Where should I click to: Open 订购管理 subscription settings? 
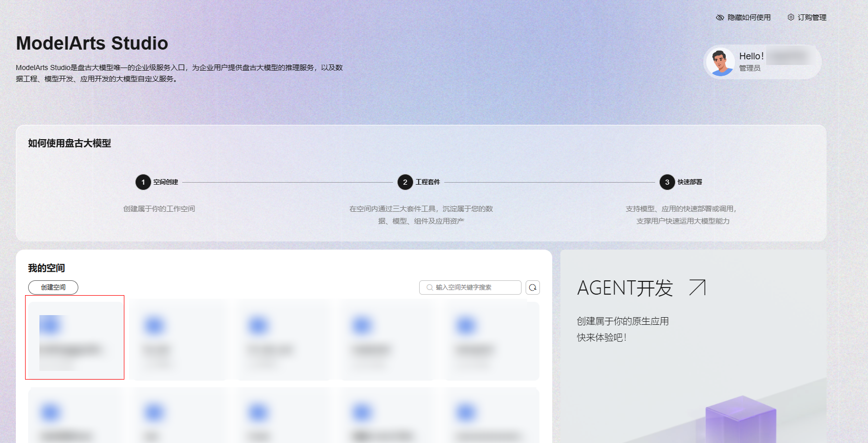coord(807,17)
